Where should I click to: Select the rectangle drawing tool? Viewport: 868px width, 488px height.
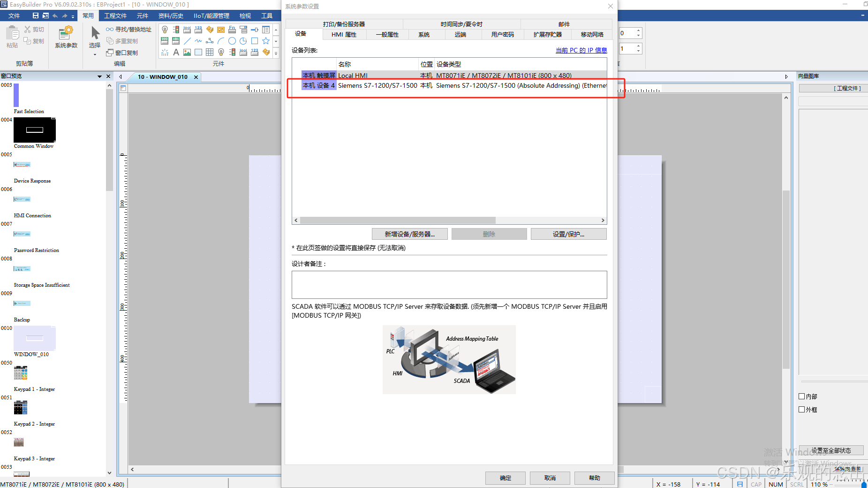(x=255, y=41)
